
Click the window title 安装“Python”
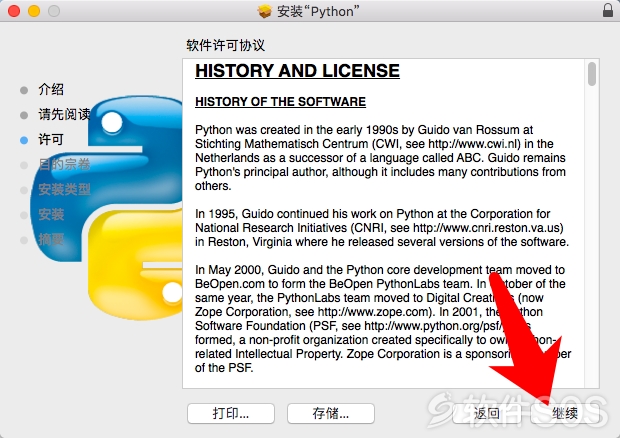coord(318,11)
